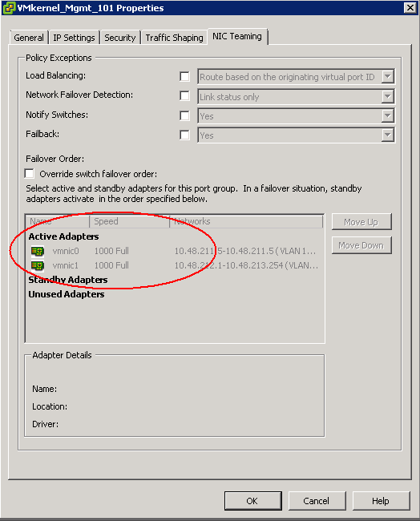Enable the Load Balancing override checkbox
This screenshot has height=521, width=420.
pos(184,76)
